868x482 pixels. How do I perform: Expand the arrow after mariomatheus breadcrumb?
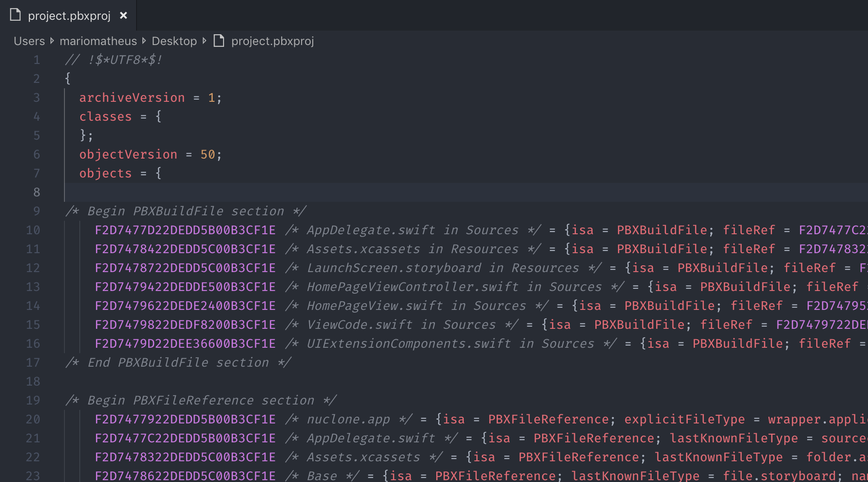point(144,41)
